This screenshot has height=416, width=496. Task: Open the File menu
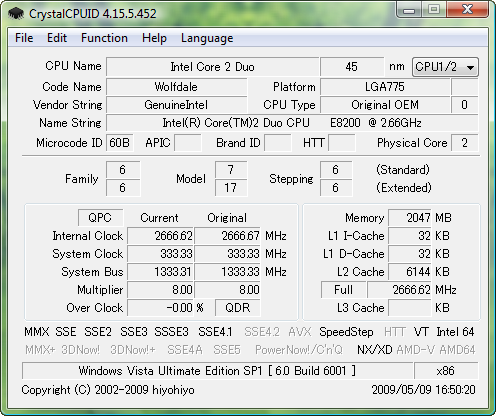(24, 38)
